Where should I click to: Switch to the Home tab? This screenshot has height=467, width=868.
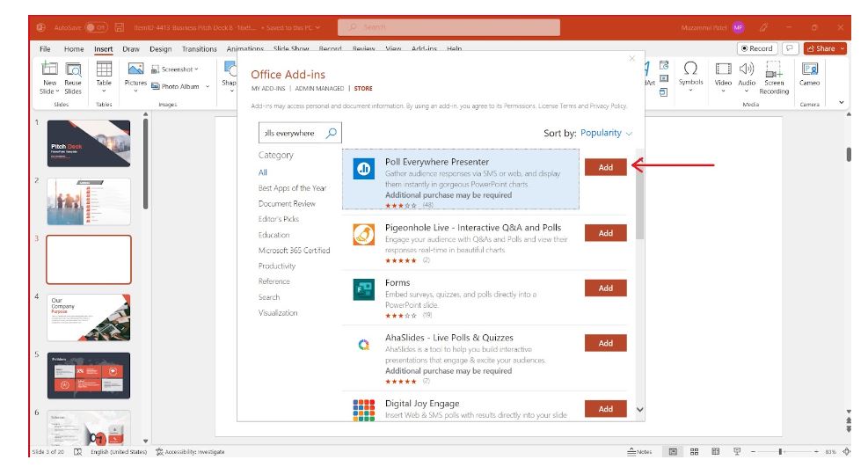[x=74, y=48]
